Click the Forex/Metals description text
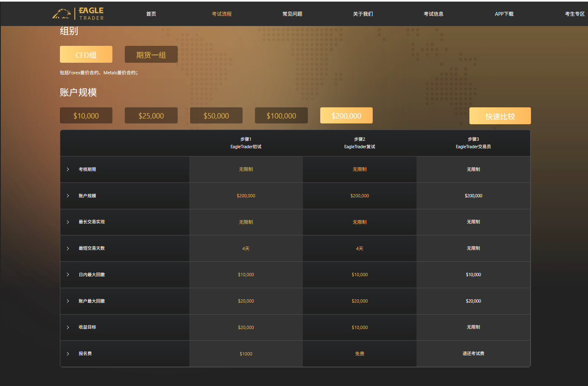 99,73
